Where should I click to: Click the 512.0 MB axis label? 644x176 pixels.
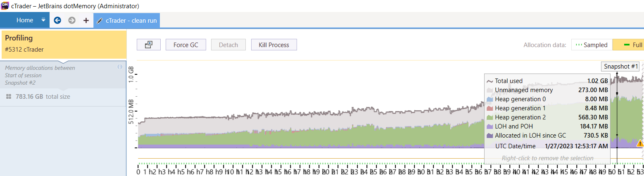[x=131, y=112]
